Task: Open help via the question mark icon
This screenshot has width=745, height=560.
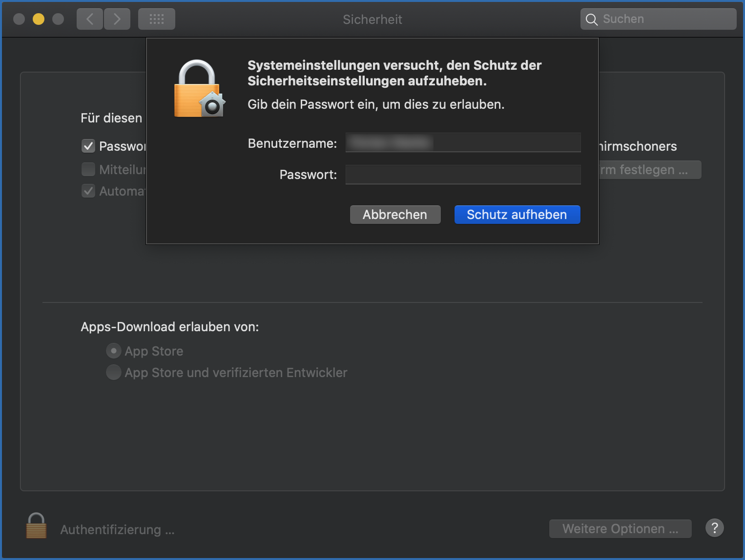Action: pos(714,528)
